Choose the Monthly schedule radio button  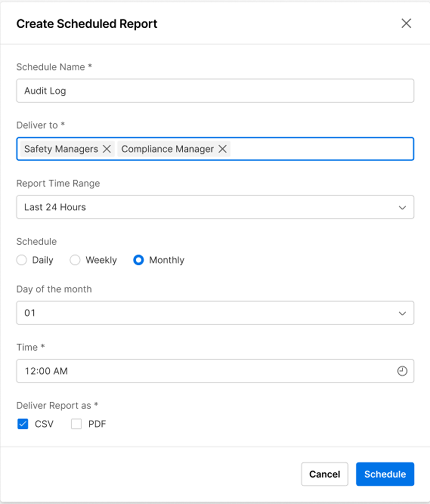pos(138,260)
